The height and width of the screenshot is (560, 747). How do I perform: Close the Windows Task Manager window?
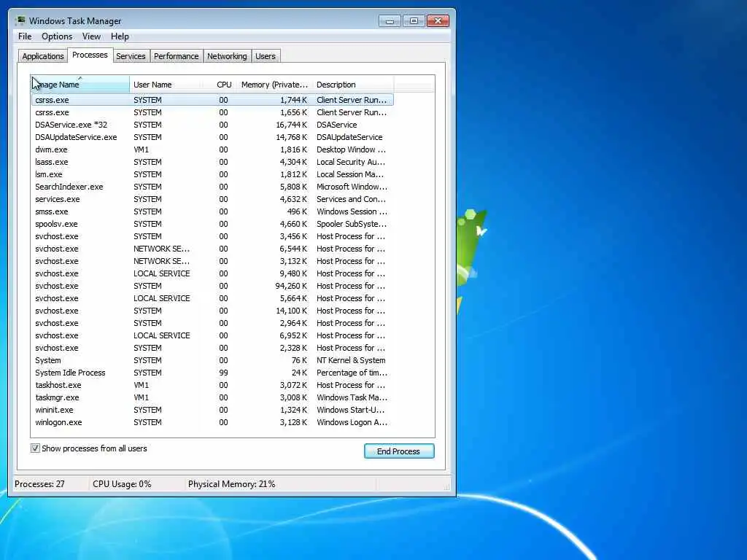click(x=438, y=21)
